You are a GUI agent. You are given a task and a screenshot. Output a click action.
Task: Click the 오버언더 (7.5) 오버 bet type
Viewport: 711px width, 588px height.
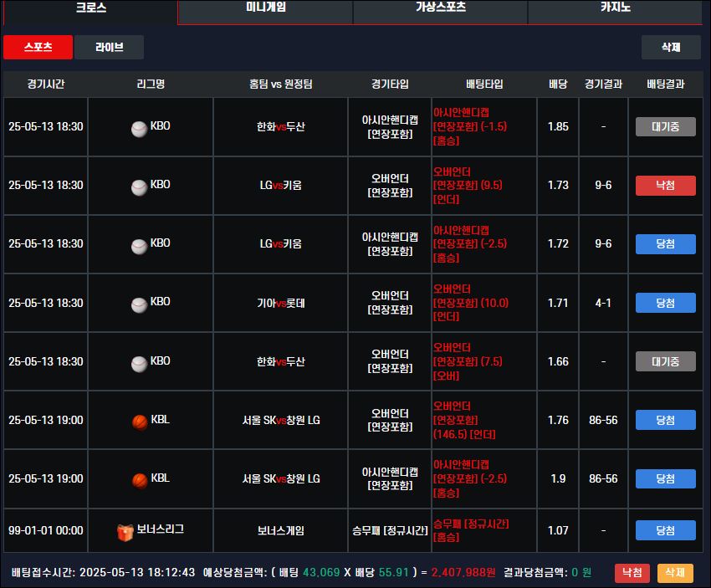coord(468,361)
